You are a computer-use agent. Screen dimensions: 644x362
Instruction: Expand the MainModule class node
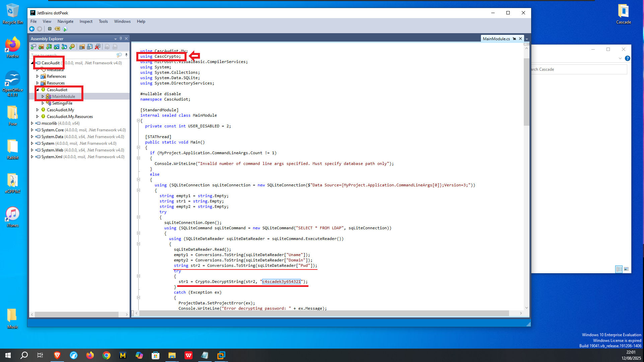(43, 97)
